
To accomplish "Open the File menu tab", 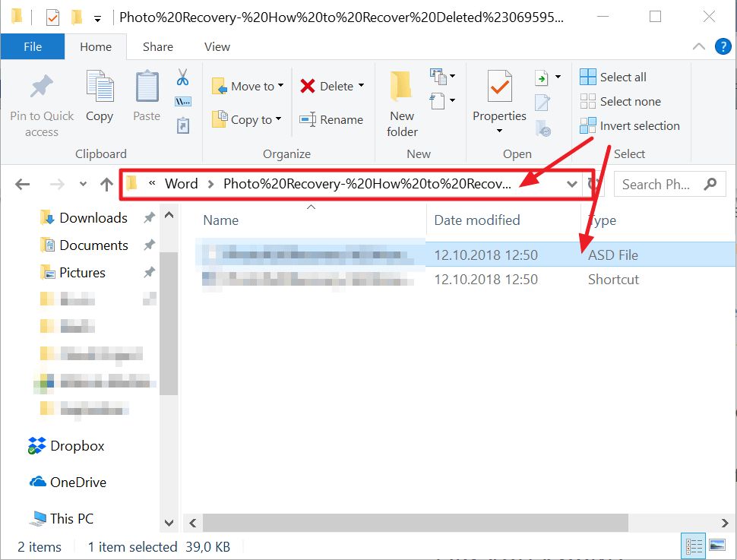I will coord(33,46).
